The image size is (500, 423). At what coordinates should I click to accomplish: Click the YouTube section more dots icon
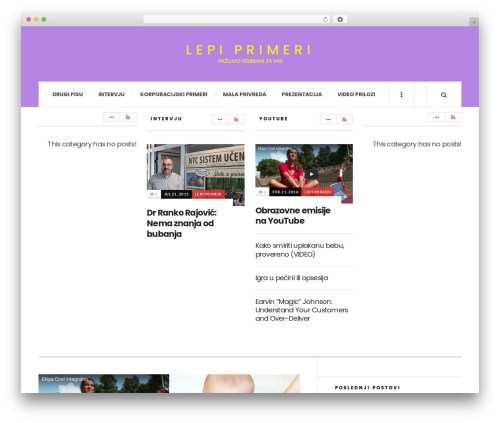[328, 119]
